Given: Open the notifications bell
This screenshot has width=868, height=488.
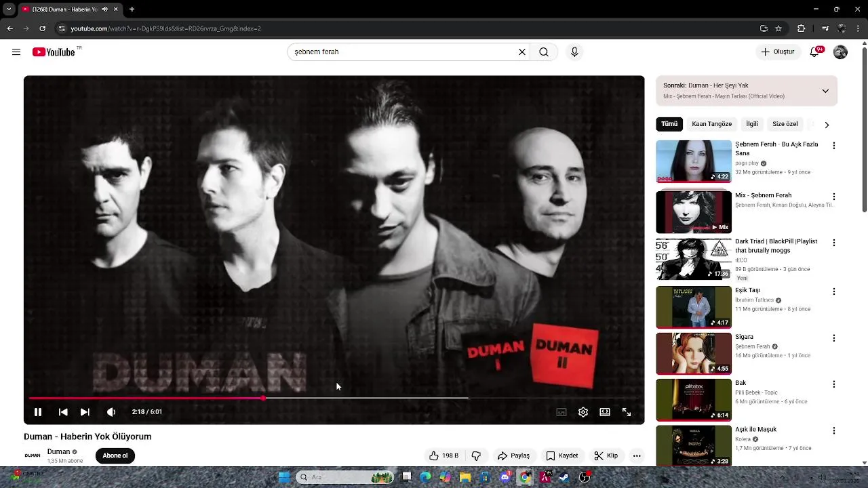Looking at the screenshot, I should [815, 52].
